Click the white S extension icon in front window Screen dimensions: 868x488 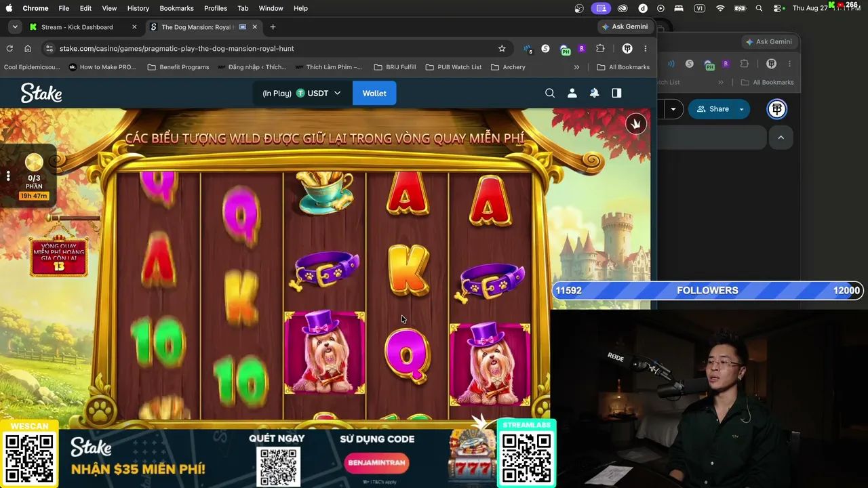[545, 48]
